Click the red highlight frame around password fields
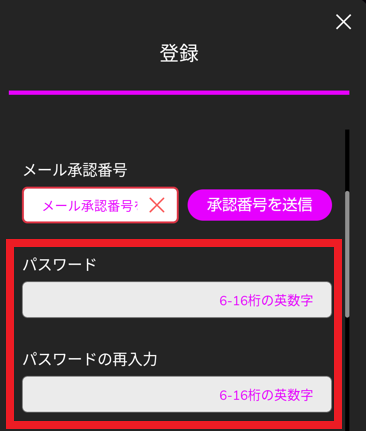 174,243
